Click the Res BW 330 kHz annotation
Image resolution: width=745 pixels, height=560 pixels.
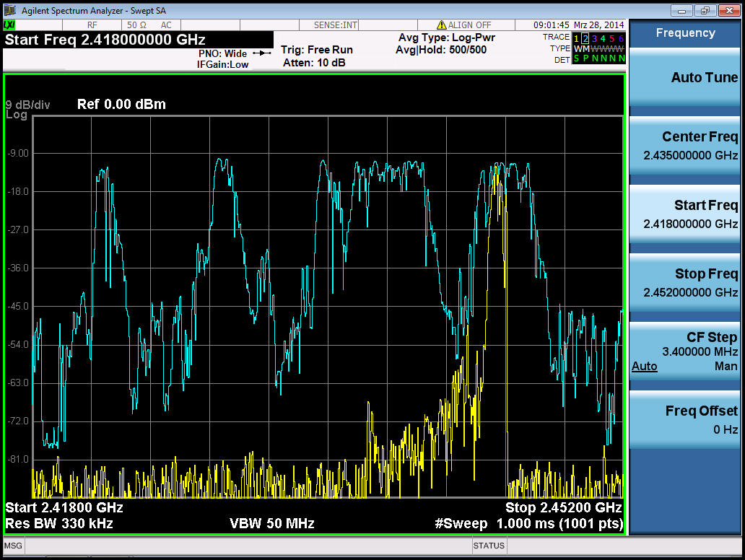click(x=59, y=523)
